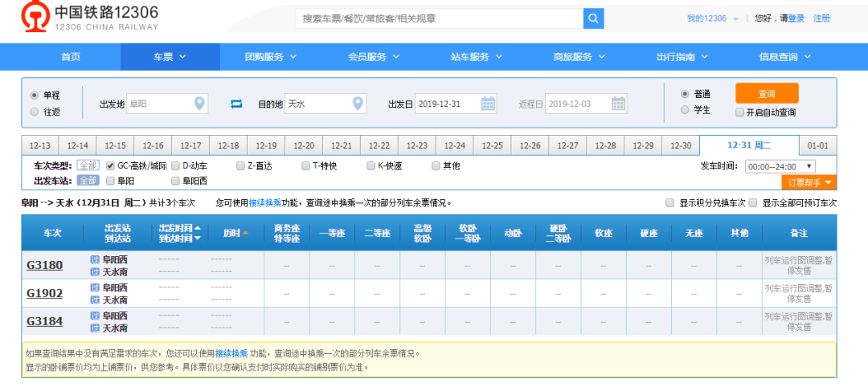Select the 学生 student radio button
This screenshot has width=868, height=391.
click(x=685, y=109)
